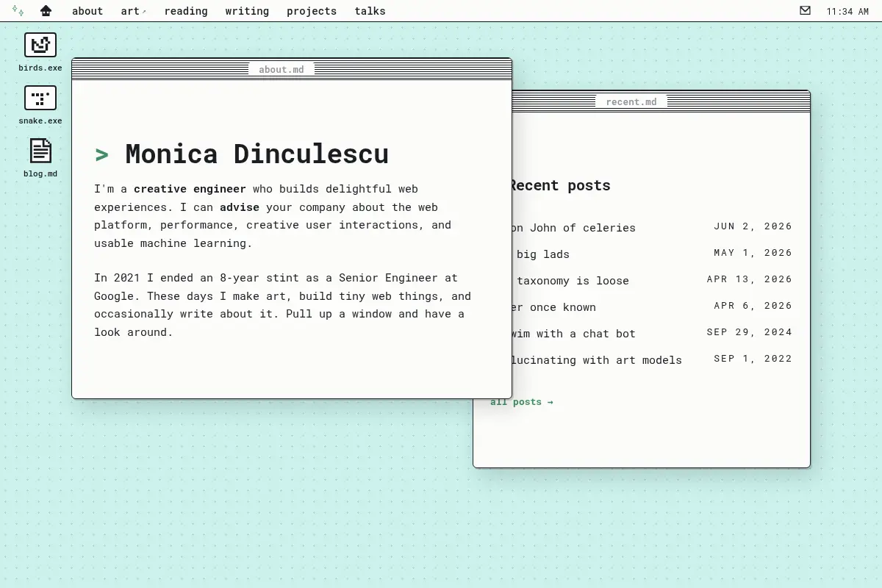Select the reading menu item
882x588 pixels.
tap(186, 11)
